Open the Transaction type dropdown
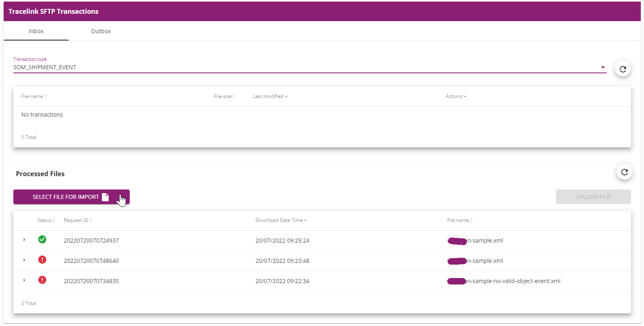644x326 pixels. click(x=310, y=67)
